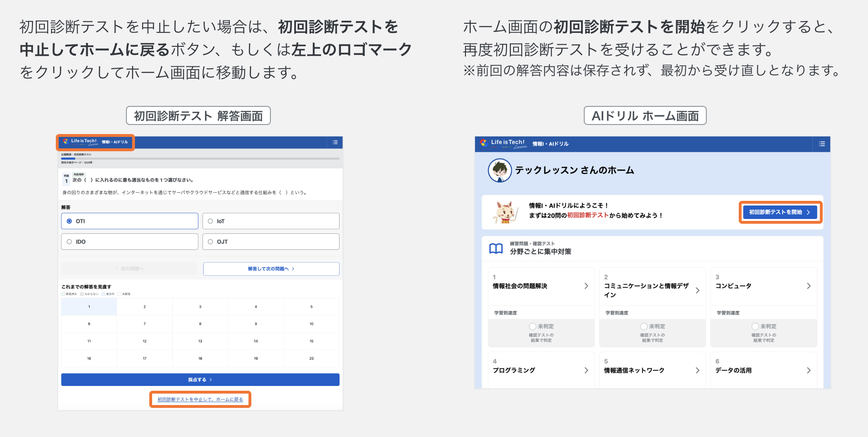This screenshot has height=437, width=868.
Task: Click the 未判定 indicator under コンピュータ
Action: [x=764, y=326]
